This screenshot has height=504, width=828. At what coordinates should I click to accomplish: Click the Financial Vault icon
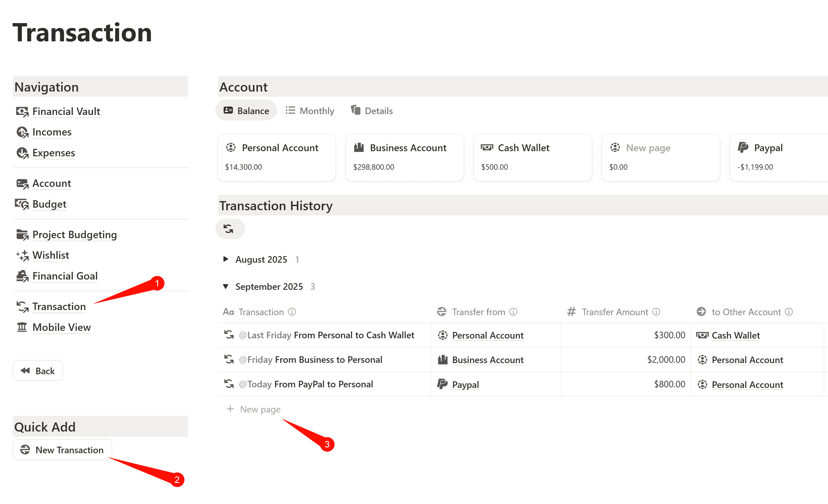pyautogui.click(x=22, y=112)
